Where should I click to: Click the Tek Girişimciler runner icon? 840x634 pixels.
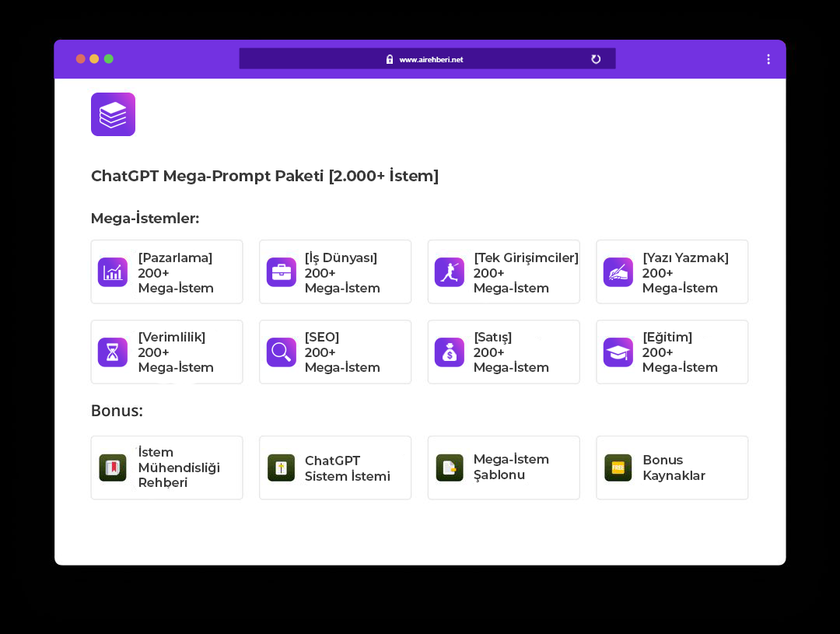pyautogui.click(x=450, y=272)
